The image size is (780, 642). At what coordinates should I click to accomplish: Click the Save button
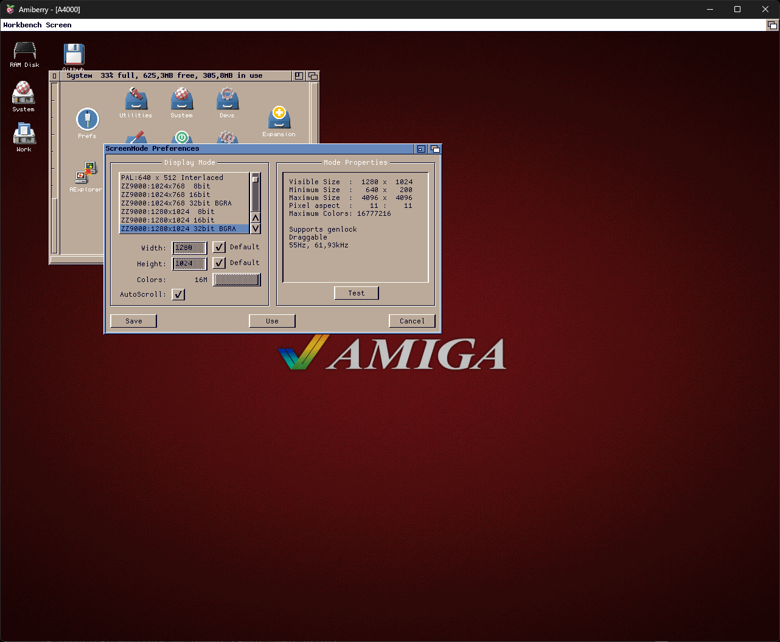coord(133,321)
